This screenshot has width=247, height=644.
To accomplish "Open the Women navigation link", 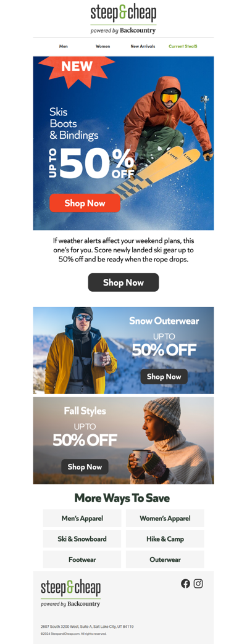I will [103, 46].
